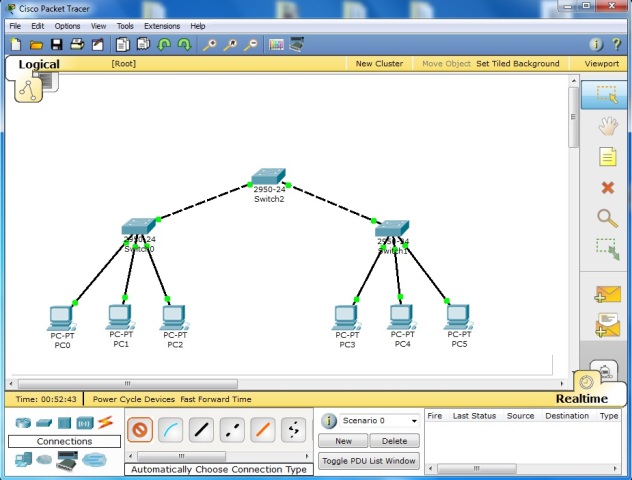Click Fast Forward Time
This screenshot has height=480, width=632.
tap(216, 399)
